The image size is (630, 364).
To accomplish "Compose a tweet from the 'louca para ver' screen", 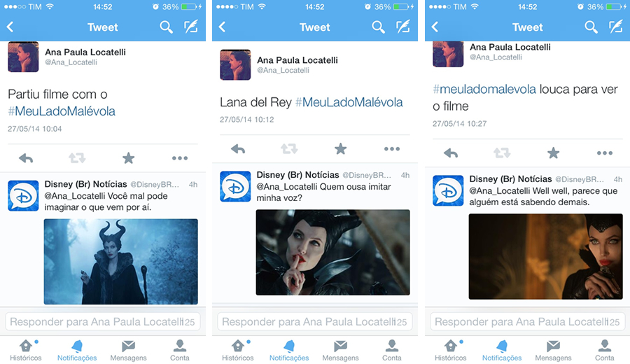I will click(x=615, y=27).
